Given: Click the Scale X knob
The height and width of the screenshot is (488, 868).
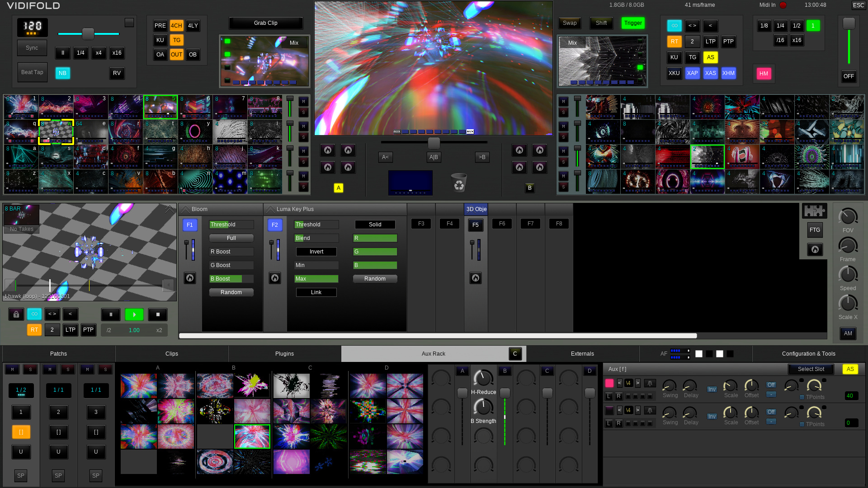Looking at the screenshot, I should tap(848, 304).
